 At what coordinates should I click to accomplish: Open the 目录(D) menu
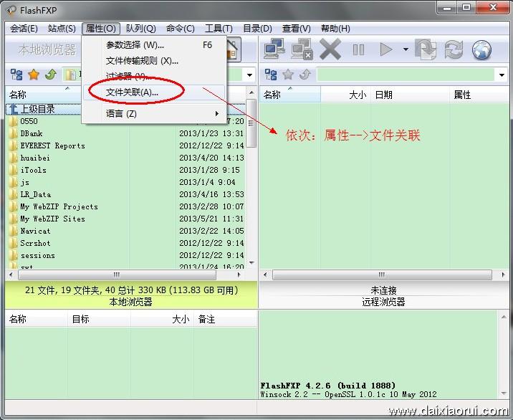click(257, 29)
